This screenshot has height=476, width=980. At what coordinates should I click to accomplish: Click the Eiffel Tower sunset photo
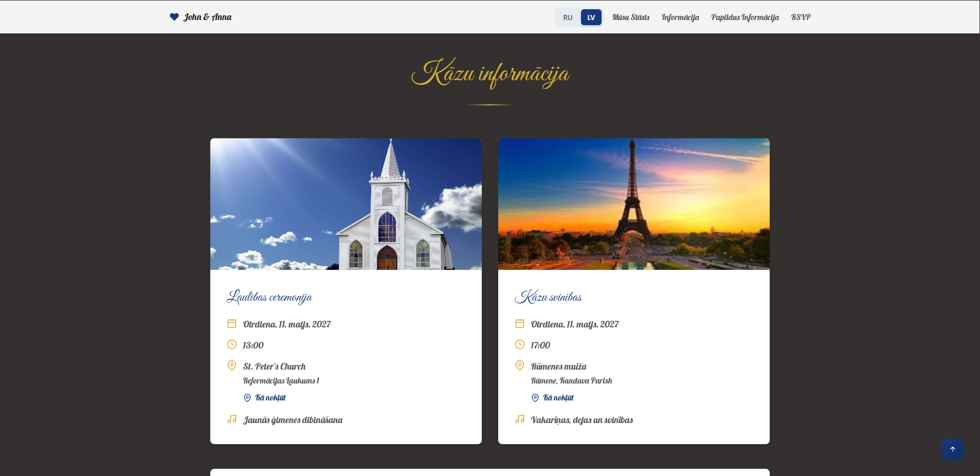click(633, 204)
